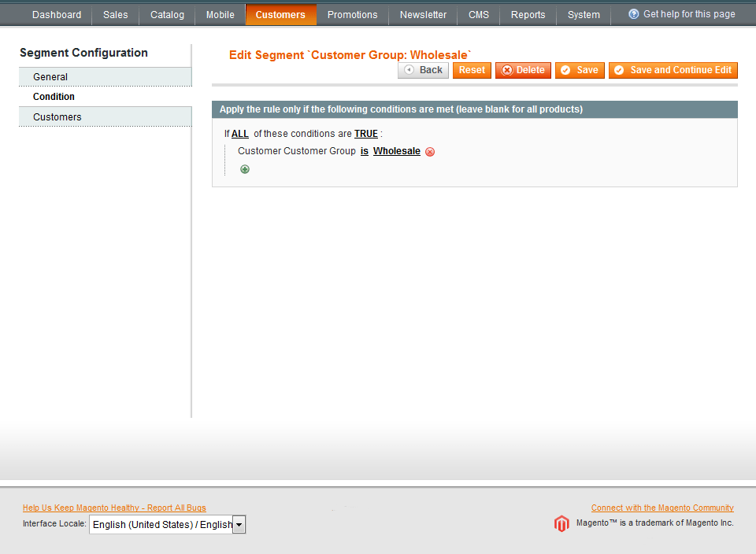The width and height of the screenshot is (756, 554).
Task: Click the Magento logo icon in footer
Action: pos(561,523)
